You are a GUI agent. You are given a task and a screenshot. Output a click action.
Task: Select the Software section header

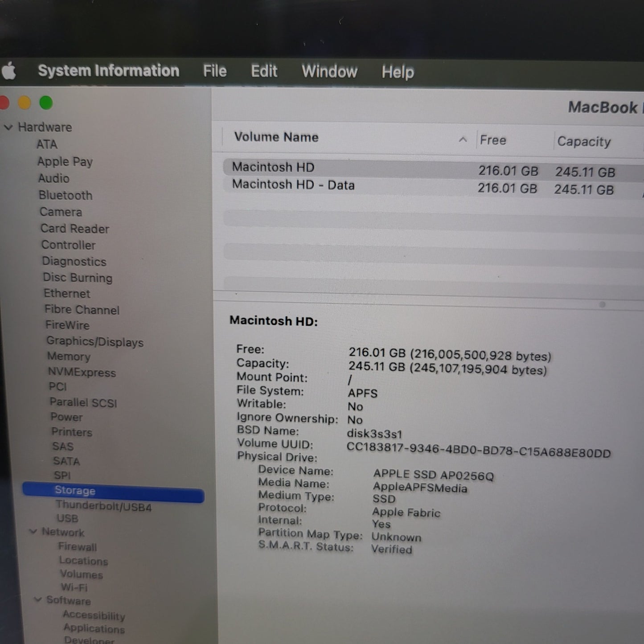pyautogui.click(x=69, y=600)
